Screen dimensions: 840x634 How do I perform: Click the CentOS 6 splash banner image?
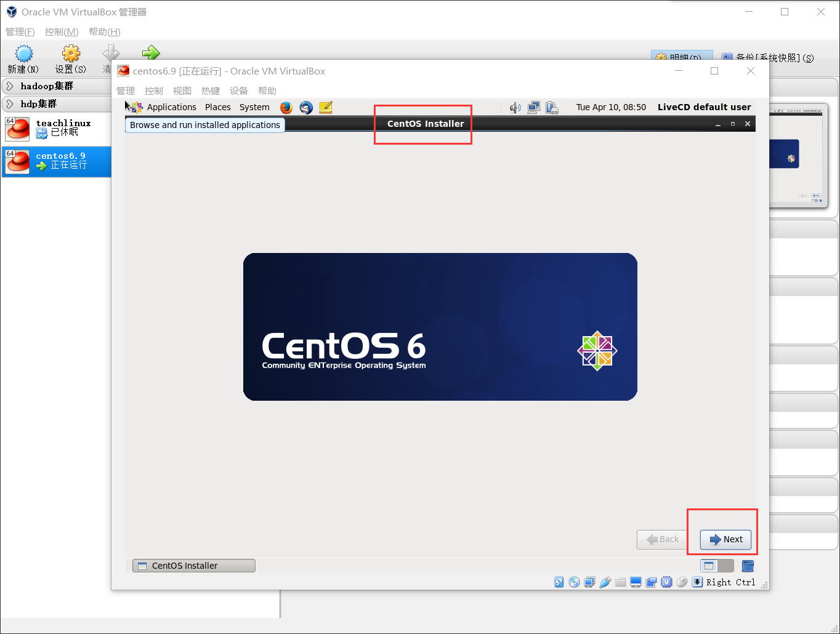(440, 327)
